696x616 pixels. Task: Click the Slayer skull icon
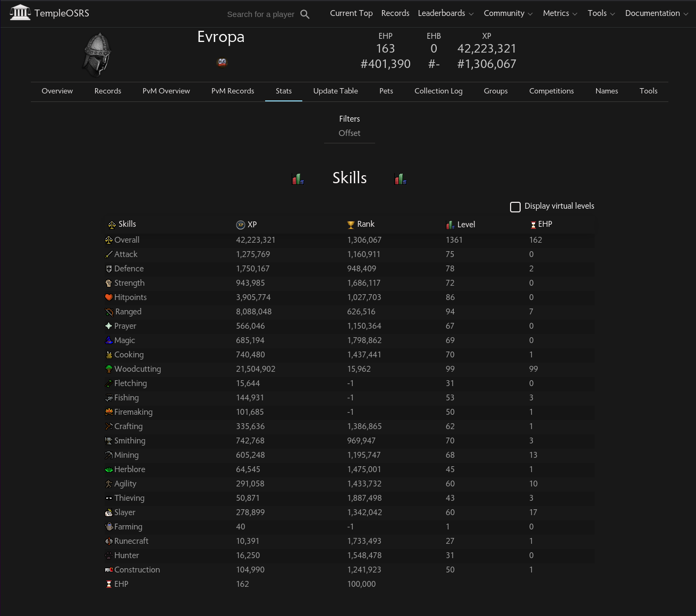coord(109,512)
